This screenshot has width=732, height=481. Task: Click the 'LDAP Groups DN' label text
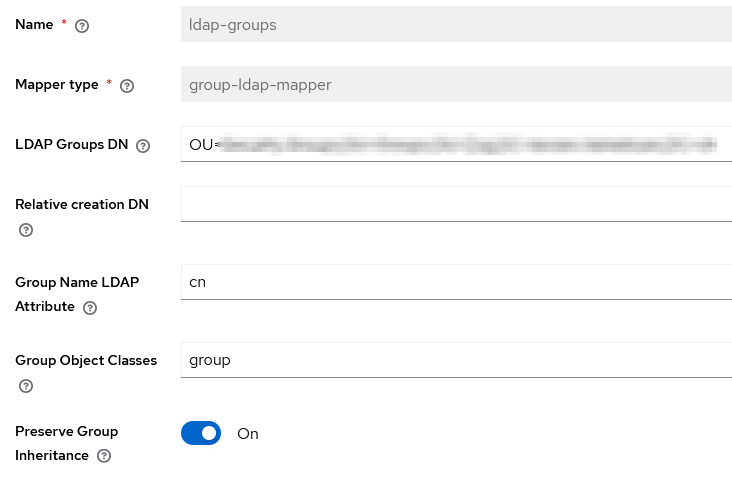coord(72,144)
